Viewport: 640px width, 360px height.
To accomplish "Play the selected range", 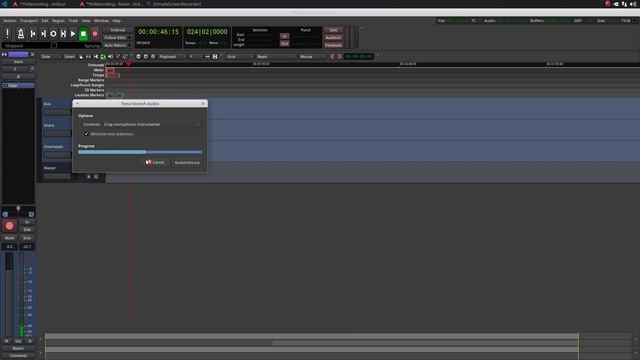I will (x=63, y=33).
